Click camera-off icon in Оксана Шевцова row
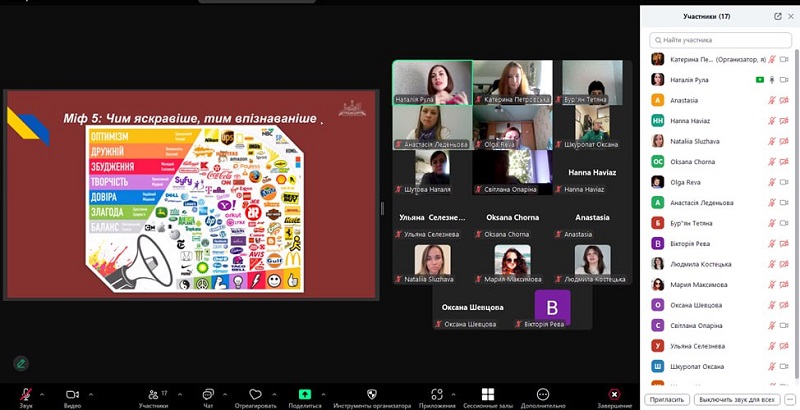 [x=784, y=305]
